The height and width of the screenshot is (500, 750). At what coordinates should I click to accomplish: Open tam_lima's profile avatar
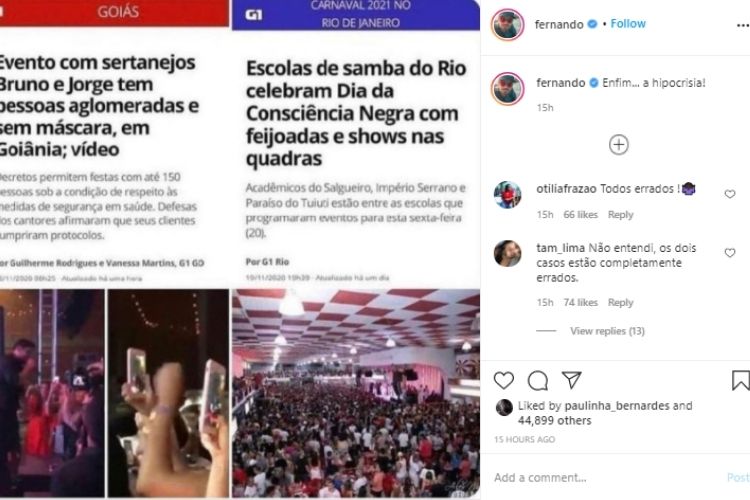click(507, 253)
